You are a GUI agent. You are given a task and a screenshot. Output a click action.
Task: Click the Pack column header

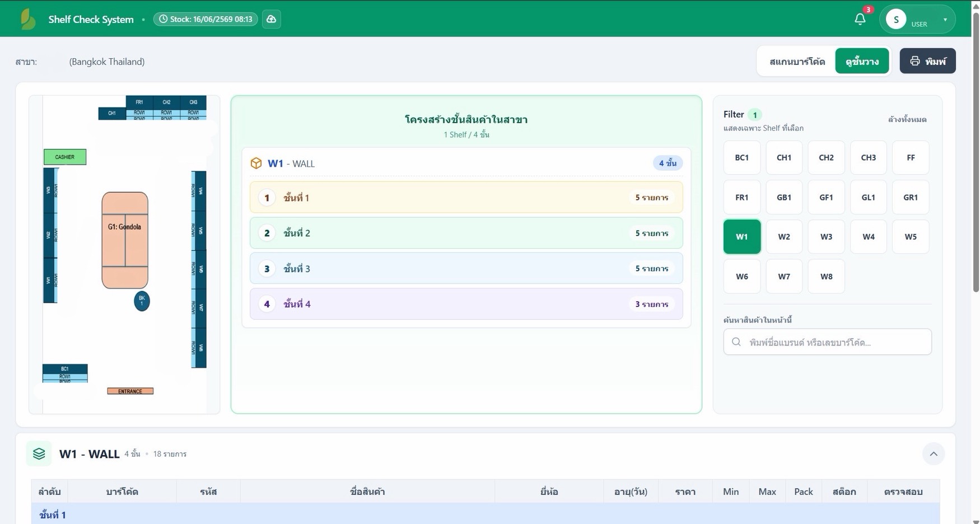point(804,492)
